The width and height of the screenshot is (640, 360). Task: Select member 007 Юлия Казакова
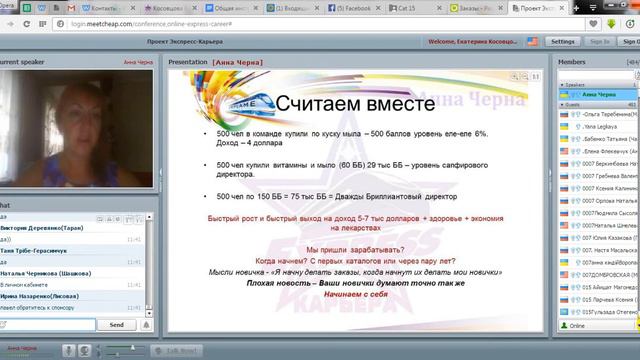point(598,238)
